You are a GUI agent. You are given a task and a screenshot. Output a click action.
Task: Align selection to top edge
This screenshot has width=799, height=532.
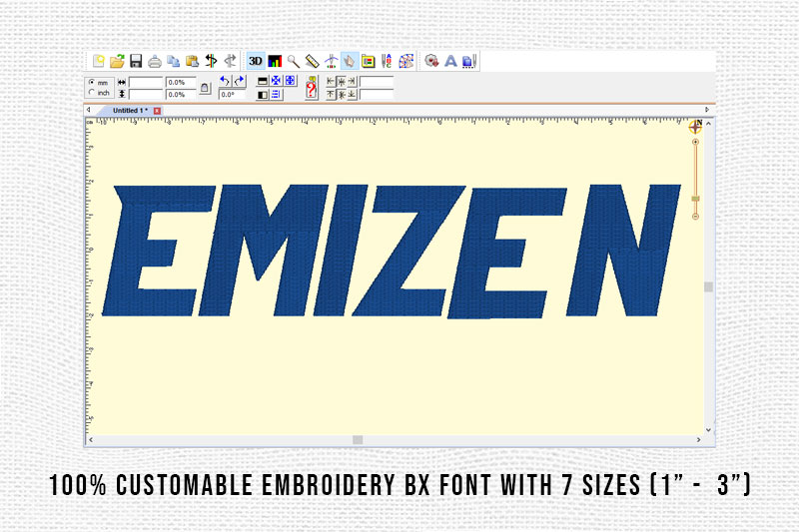331,95
